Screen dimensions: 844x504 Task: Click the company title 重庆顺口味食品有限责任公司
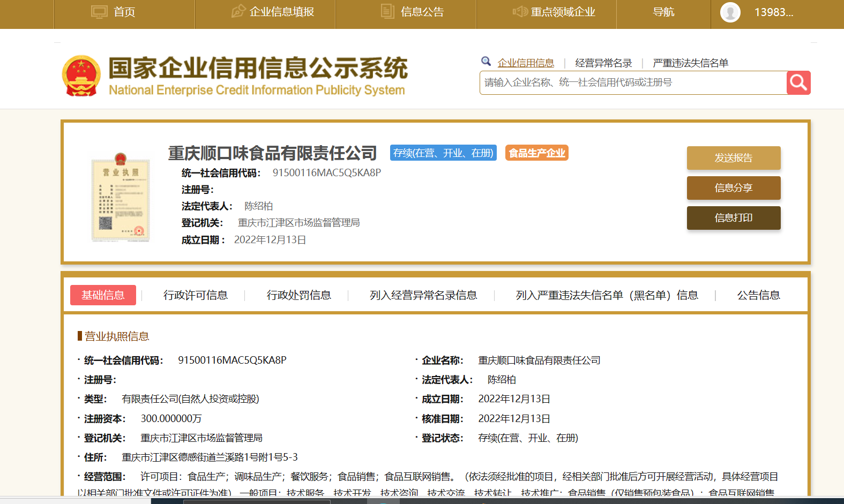pos(273,153)
